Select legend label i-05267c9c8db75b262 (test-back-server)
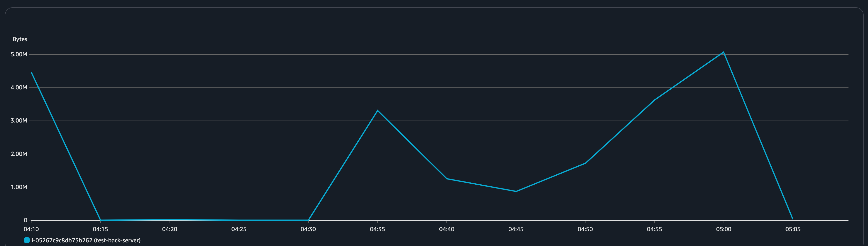Image resolution: width=868 pixels, height=246 pixels. tap(86, 240)
